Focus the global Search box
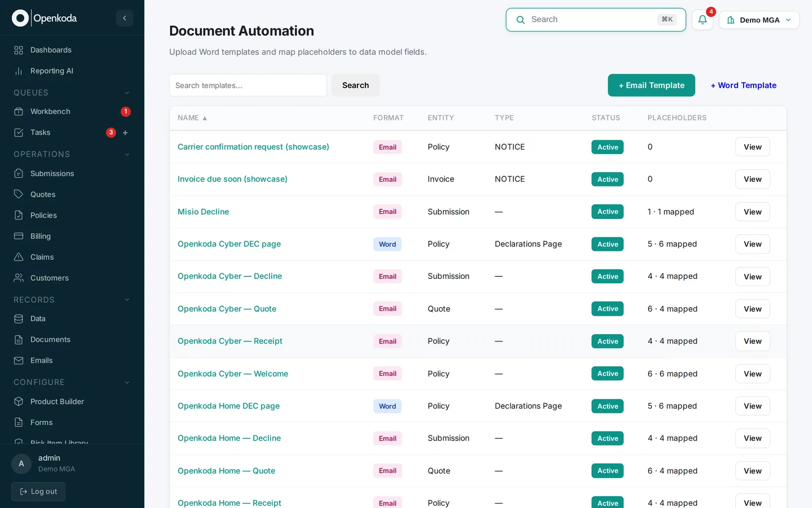Screen dimensions: 812x508 tap(596, 20)
